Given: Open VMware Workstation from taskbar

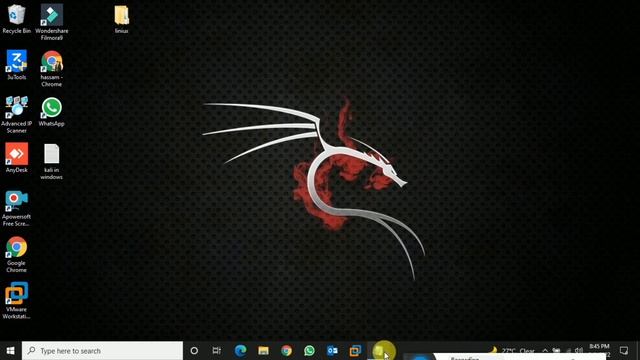Looking at the screenshot, I should (355, 351).
